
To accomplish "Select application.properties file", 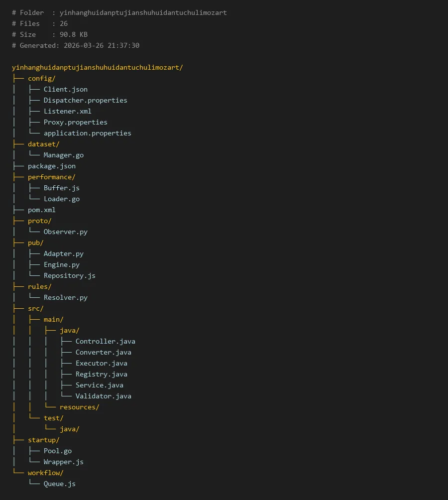I will click(87, 133).
